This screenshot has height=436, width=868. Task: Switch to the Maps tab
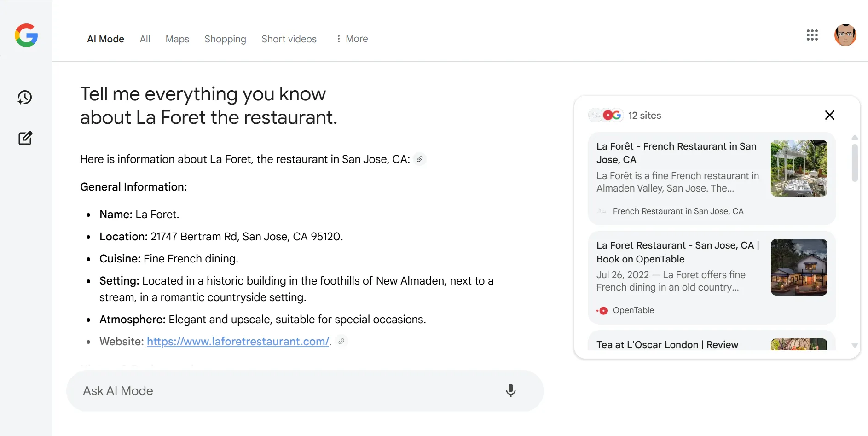pos(177,39)
